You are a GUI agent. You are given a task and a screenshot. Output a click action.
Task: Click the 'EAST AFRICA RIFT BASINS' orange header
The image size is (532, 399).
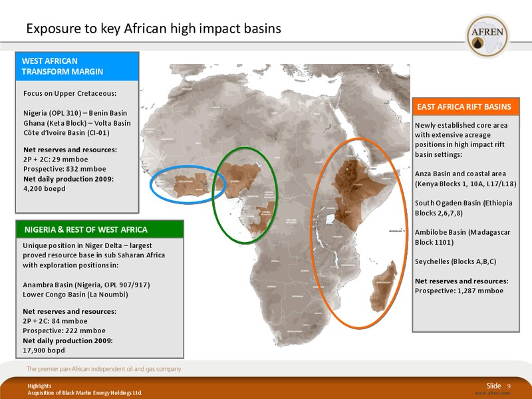point(465,106)
